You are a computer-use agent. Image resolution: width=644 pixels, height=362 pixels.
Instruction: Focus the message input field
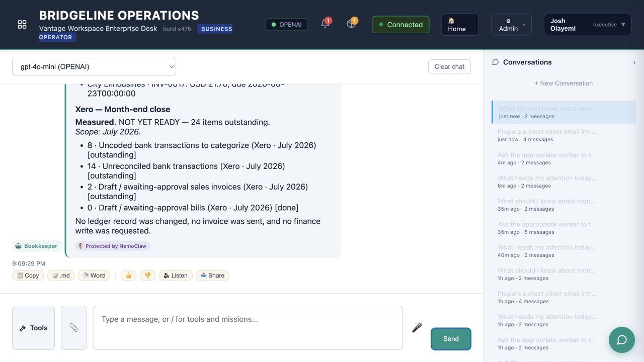[248, 328]
